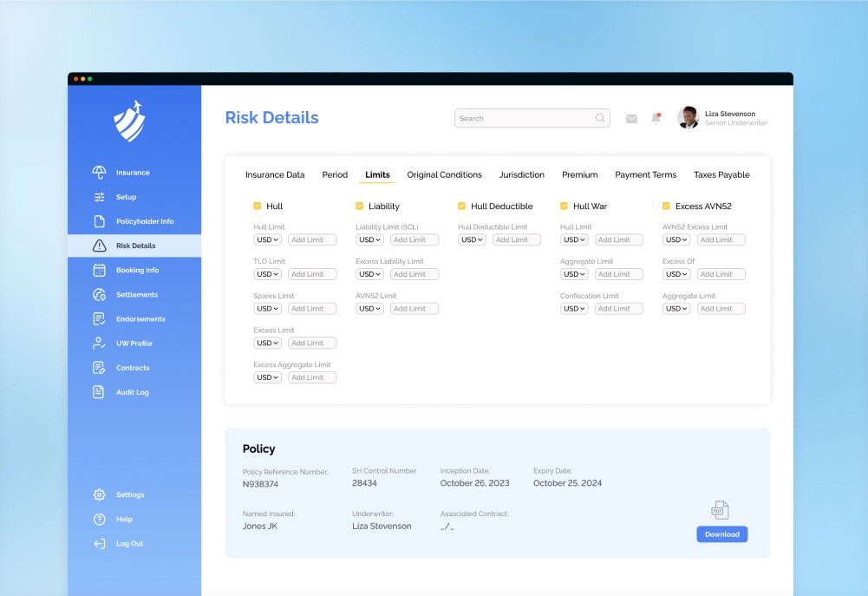Viewport: 868px width, 596px height.
Task: Open the Jurisdiction tab
Action: point(522,175)
